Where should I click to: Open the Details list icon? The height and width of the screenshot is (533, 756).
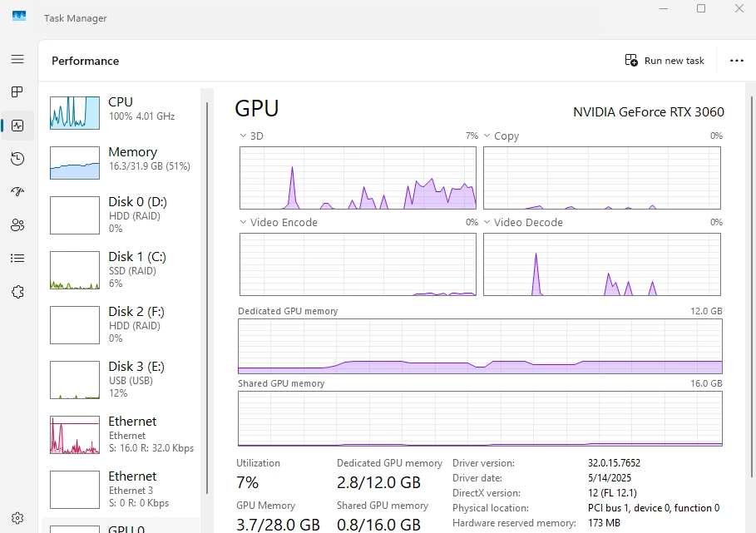(x=17, y=259)
